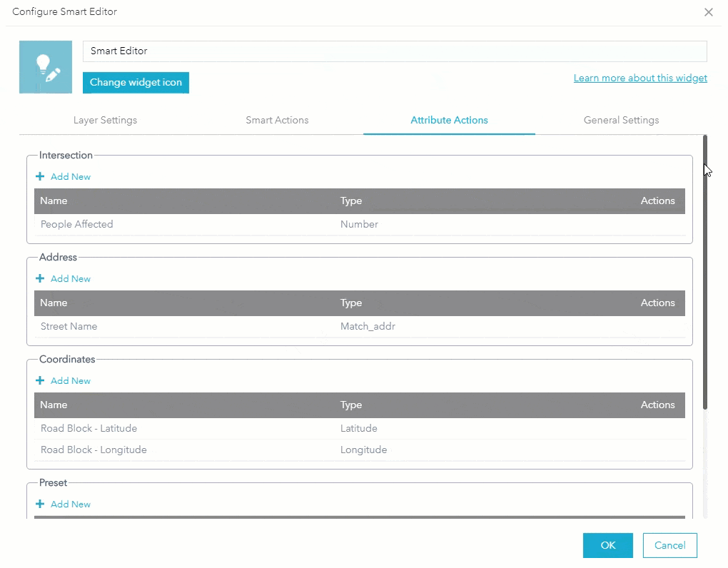
Task: Add a new Intersection attribute action
Action: (x=63, y=176)
